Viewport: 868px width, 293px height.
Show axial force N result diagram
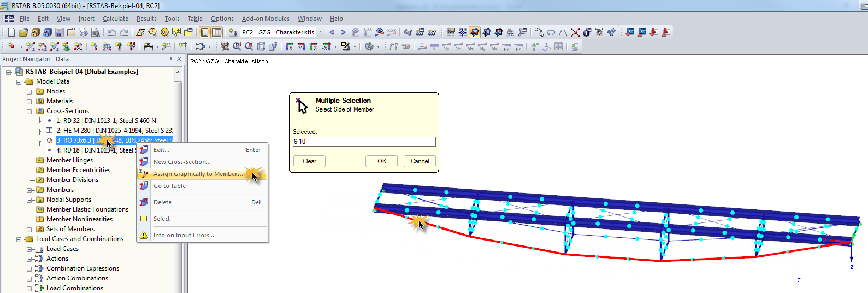434,46
